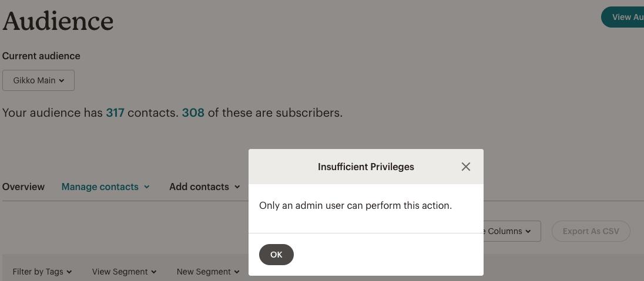
Task: Close the Insufficient Privileges dialog with X
Action: (x=466, y=167)
